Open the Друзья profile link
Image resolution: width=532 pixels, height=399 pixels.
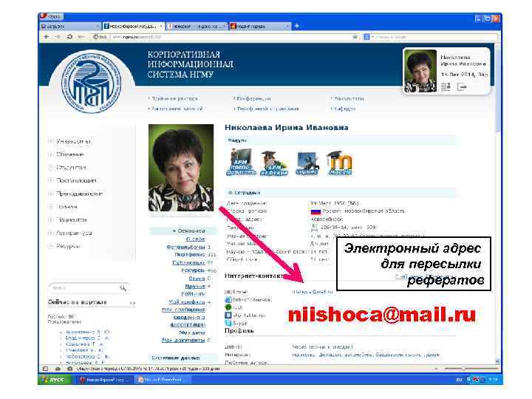pos(195,286)
